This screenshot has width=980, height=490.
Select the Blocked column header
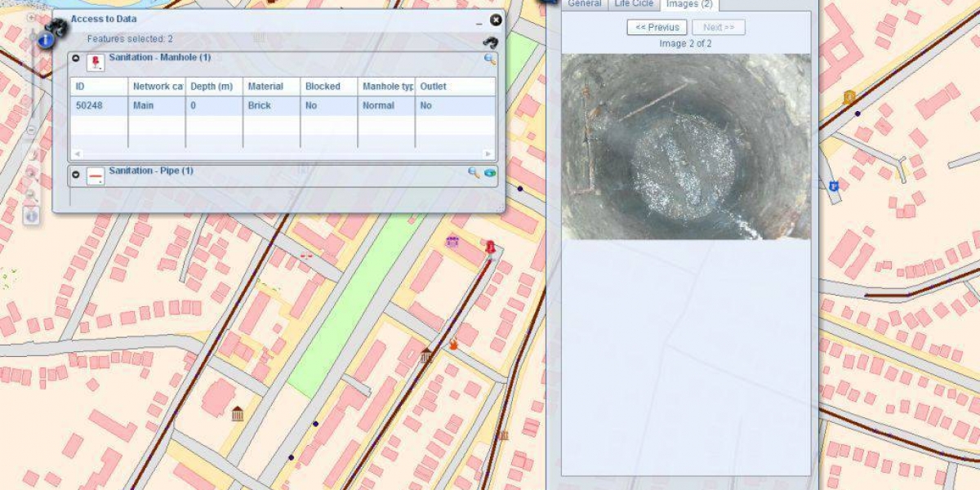pos(328,87)
